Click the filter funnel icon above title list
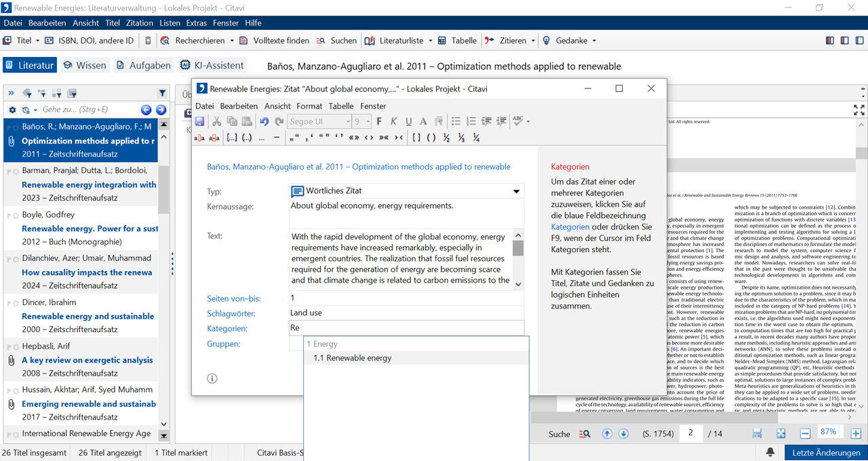Screen dimensions: 868x461 pos(162,93)
